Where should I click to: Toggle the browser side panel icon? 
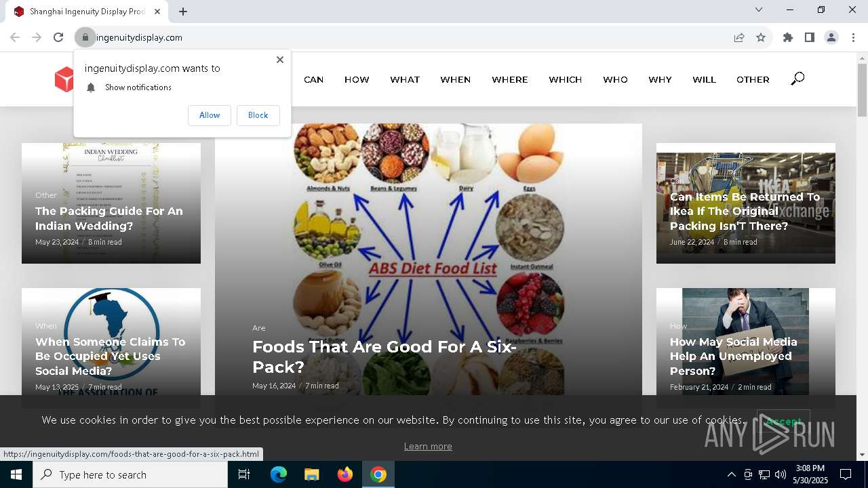(x=810, y=37)
